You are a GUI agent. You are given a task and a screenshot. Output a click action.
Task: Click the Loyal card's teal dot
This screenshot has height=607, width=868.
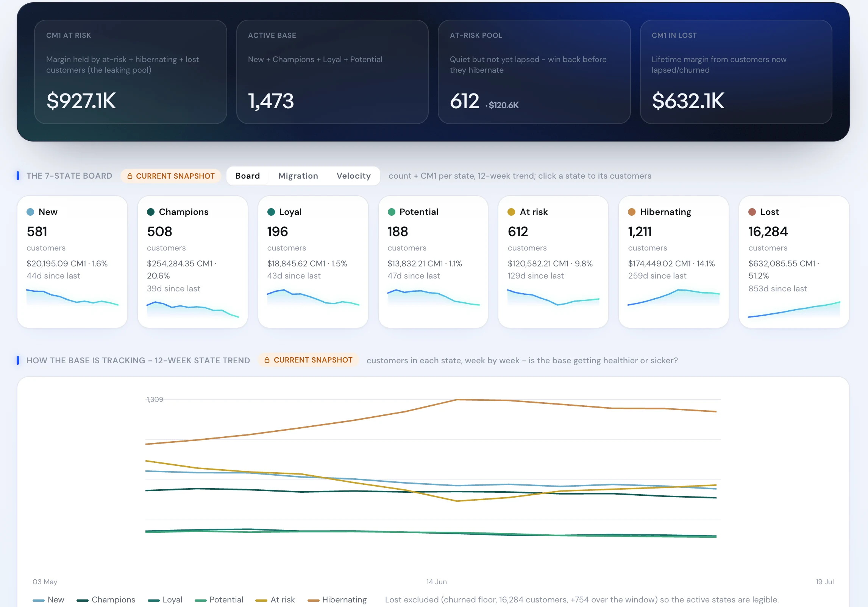pyautogui.click(x=271, y=212)
